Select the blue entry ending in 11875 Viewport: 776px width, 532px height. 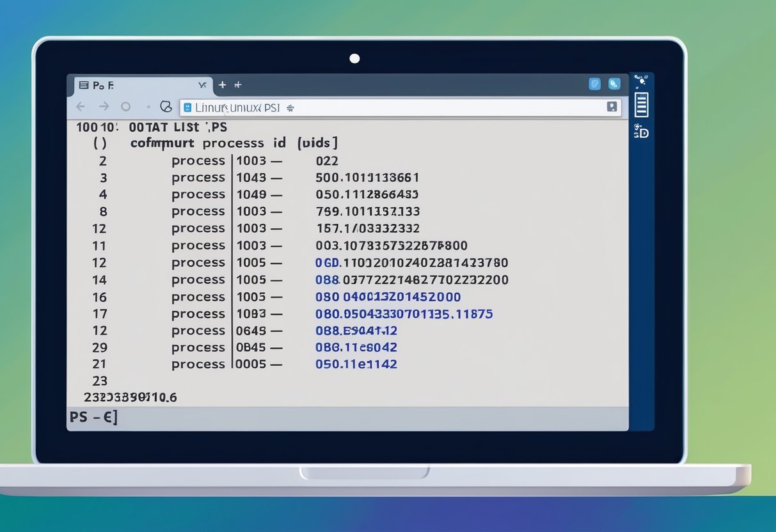point(403,313)
